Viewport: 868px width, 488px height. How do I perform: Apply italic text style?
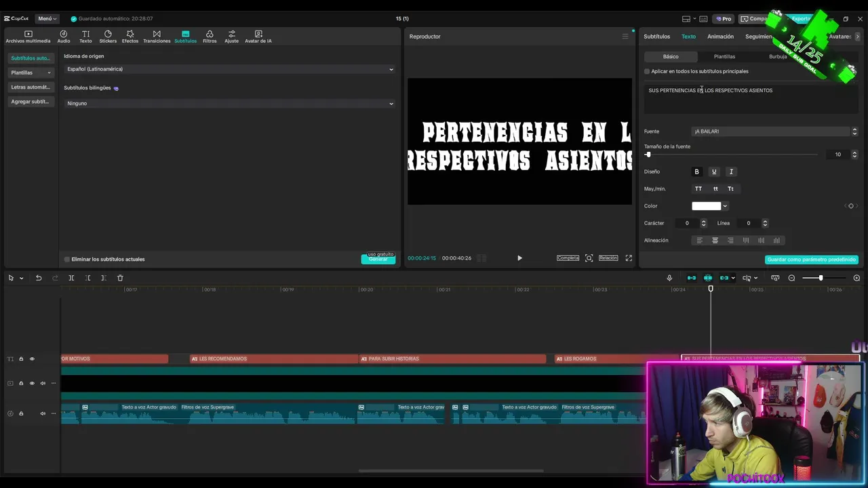[x=731, y=171]
